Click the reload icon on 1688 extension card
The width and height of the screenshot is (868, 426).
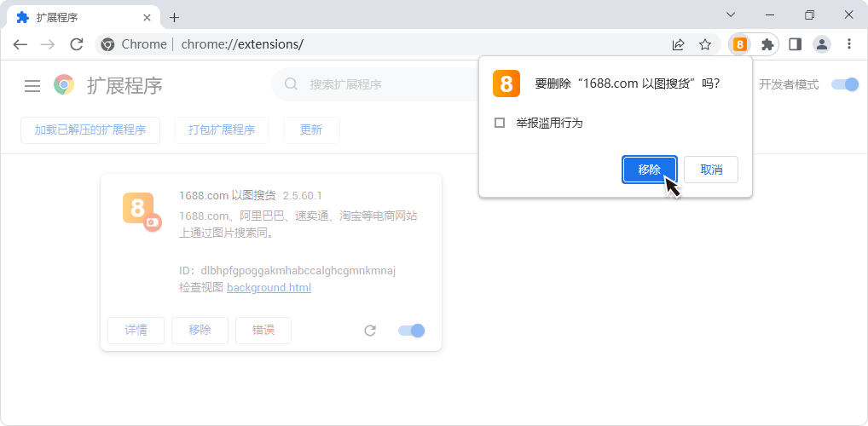[x=370, y=331]
